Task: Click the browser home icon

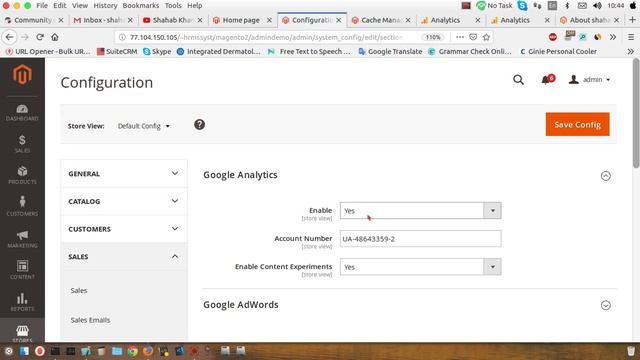Action: point(55,37)
